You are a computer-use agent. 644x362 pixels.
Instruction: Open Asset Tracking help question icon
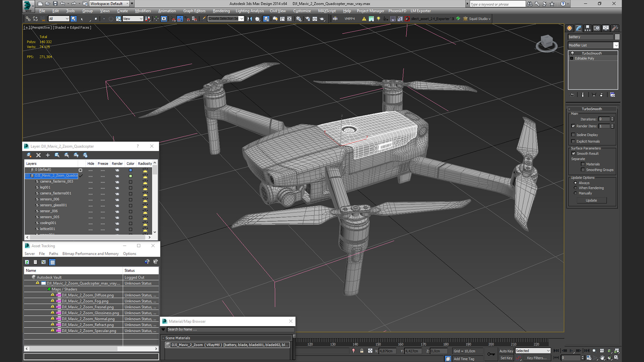pyautogui.click(x=147, y=262)
